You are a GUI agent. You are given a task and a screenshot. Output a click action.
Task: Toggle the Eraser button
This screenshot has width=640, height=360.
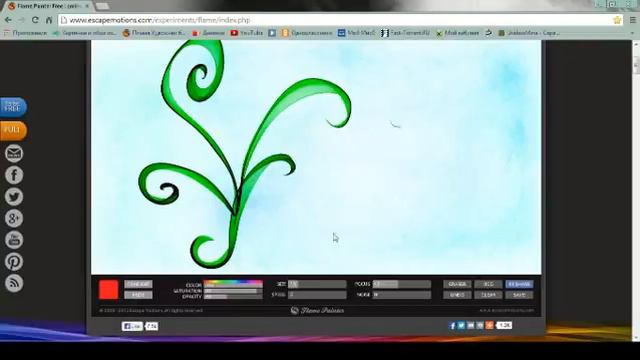(457, 284)
